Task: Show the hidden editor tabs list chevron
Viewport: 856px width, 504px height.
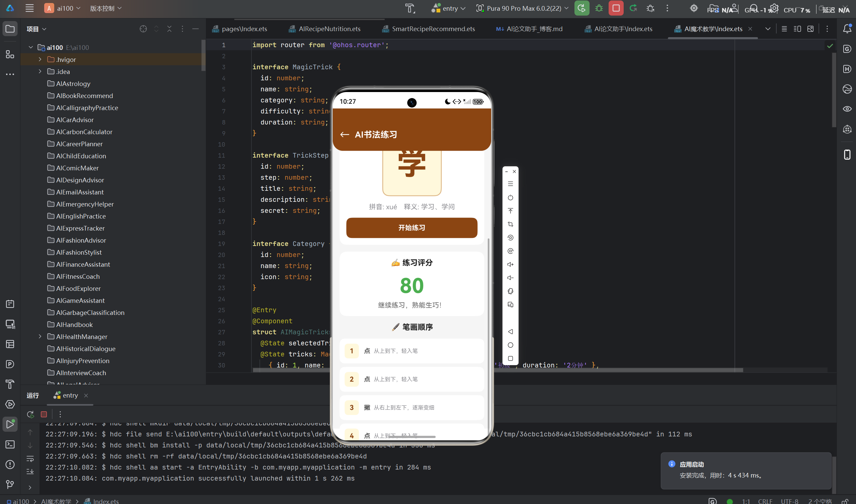Action: [768, 29]
